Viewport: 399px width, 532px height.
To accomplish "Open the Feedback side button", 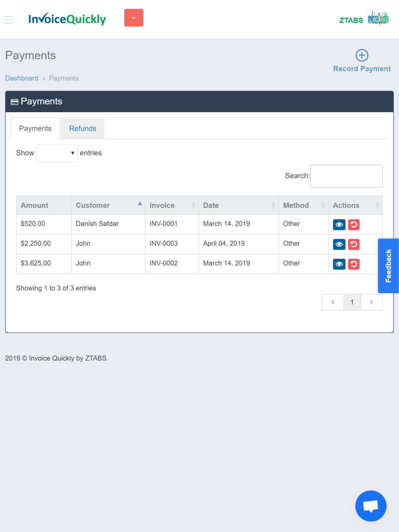I will [x=388, y=266].
